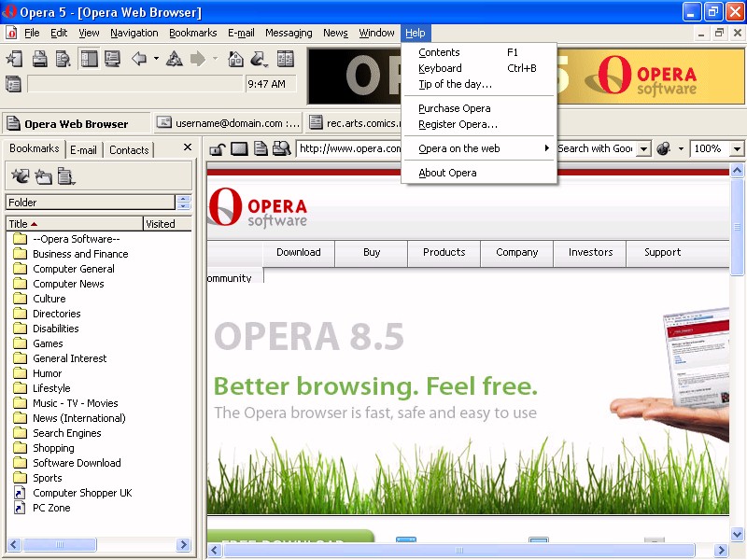The height and width of the screenshot is (560, 747).
Task: Click the tile windows icon in toolbar
Action: 286,59
